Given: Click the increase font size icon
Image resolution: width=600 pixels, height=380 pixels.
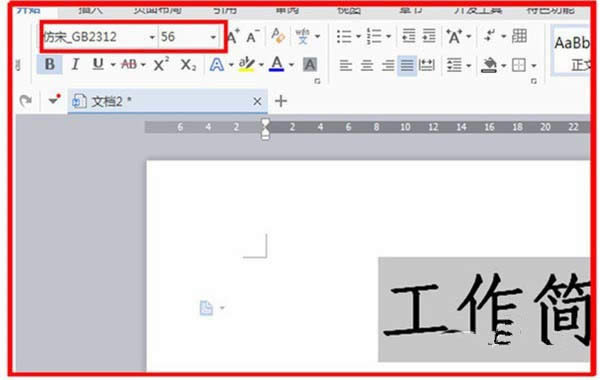Looking at the screenshot, I should (x=233, y=37).
